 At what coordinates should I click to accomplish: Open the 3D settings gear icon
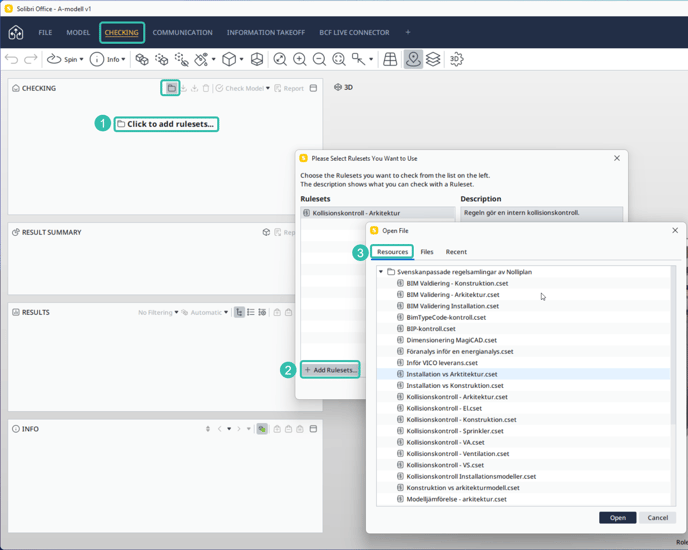click(x=456, y=59)
